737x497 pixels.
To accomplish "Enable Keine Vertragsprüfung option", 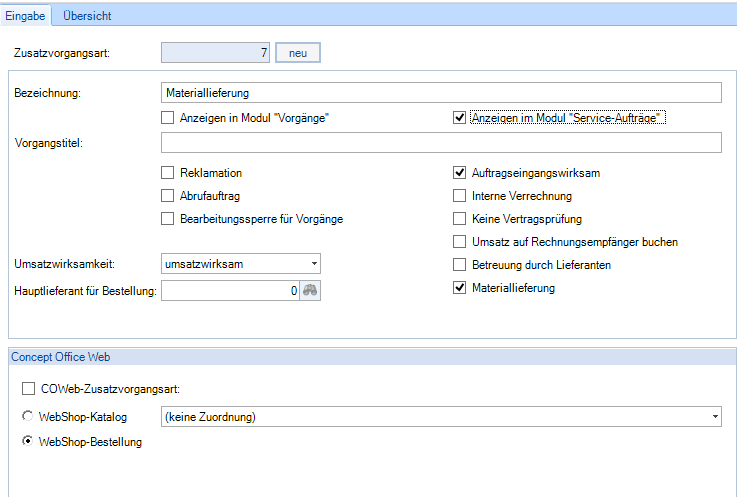I will coord(460,219).
